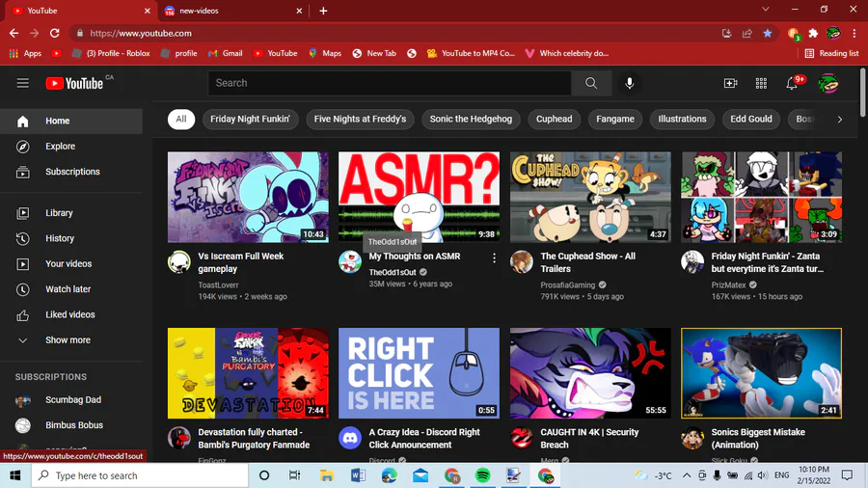Show hidden system tray icons
Image resolution: width=868 pixels, height=488 pixels.
[x=687, y=475]
